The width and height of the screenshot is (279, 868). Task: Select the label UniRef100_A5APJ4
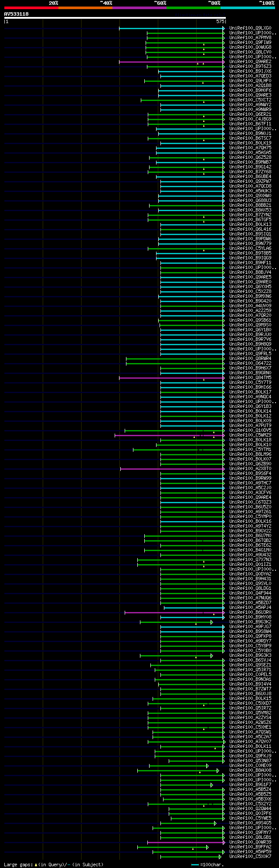click(250, 608)
